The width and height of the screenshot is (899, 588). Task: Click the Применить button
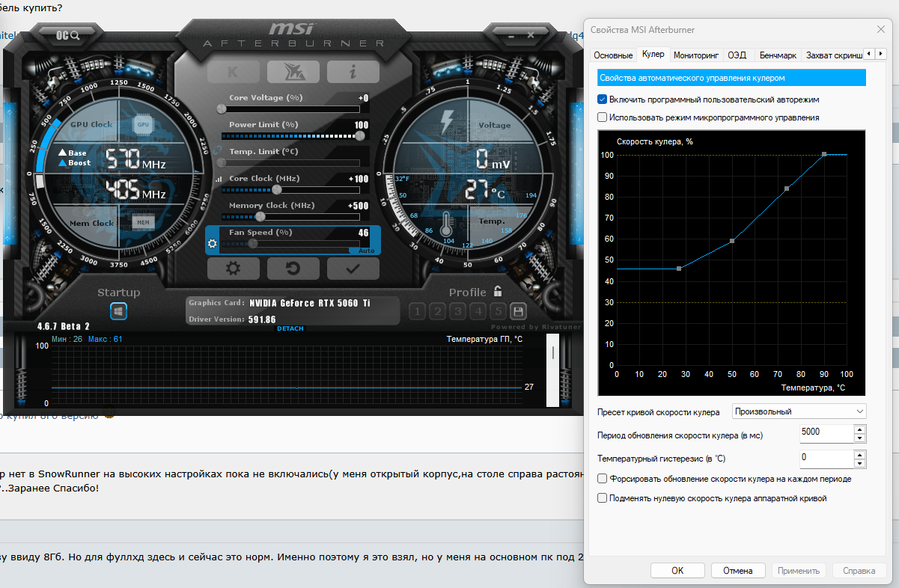click(x=798, y=570)
